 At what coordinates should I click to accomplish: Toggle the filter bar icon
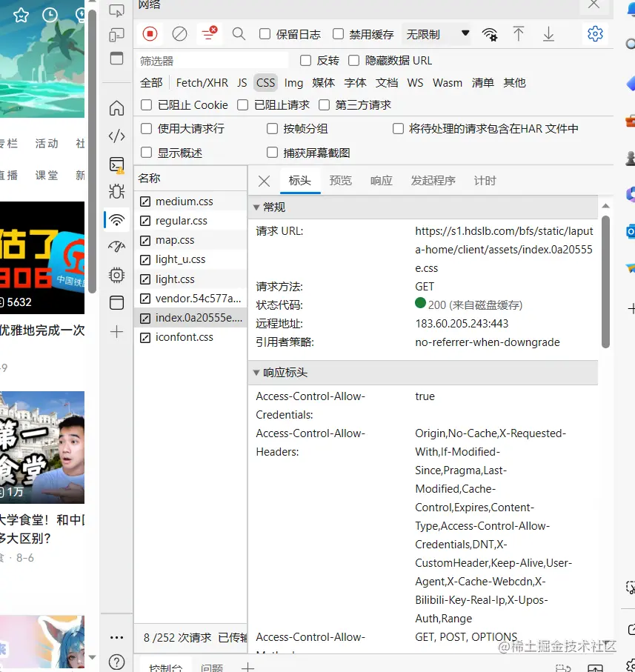pos(209,33)
